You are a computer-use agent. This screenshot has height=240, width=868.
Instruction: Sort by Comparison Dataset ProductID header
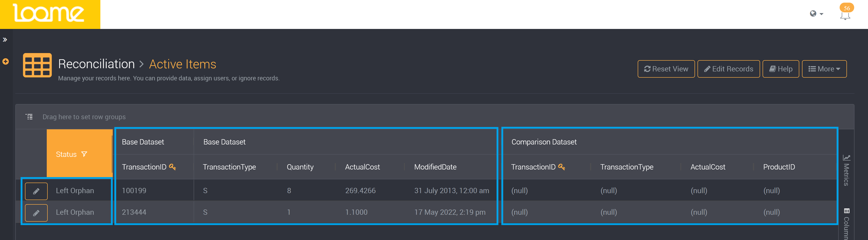tap(779, 167)
